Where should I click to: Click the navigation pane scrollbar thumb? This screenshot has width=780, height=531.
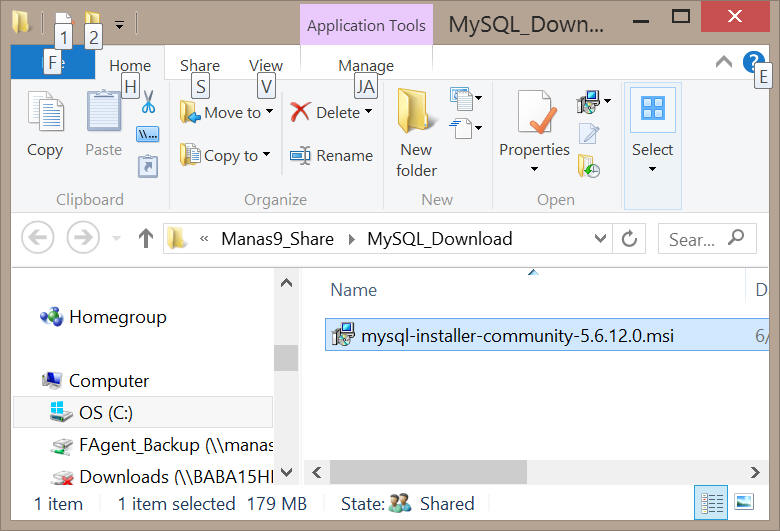coord(286,358)
